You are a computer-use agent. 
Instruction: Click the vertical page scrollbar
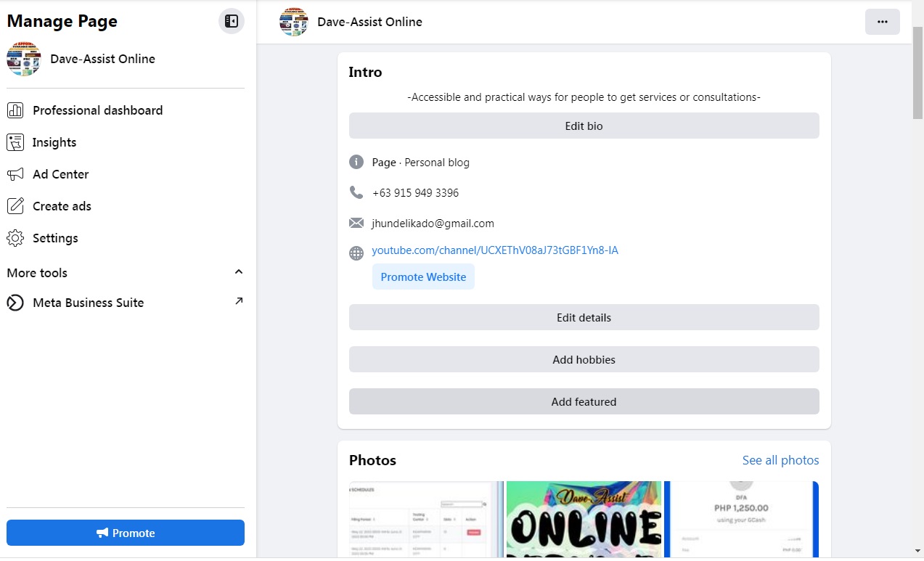(917, 73)
